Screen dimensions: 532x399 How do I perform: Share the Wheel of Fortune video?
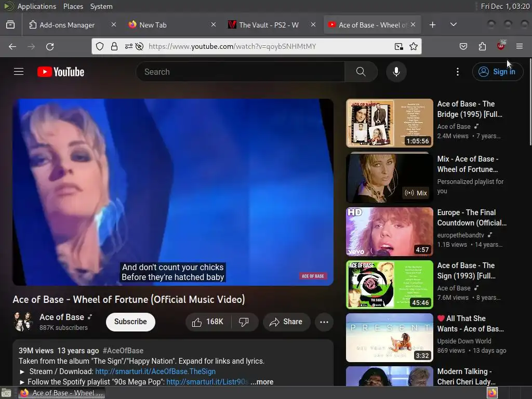coord(286,322)
